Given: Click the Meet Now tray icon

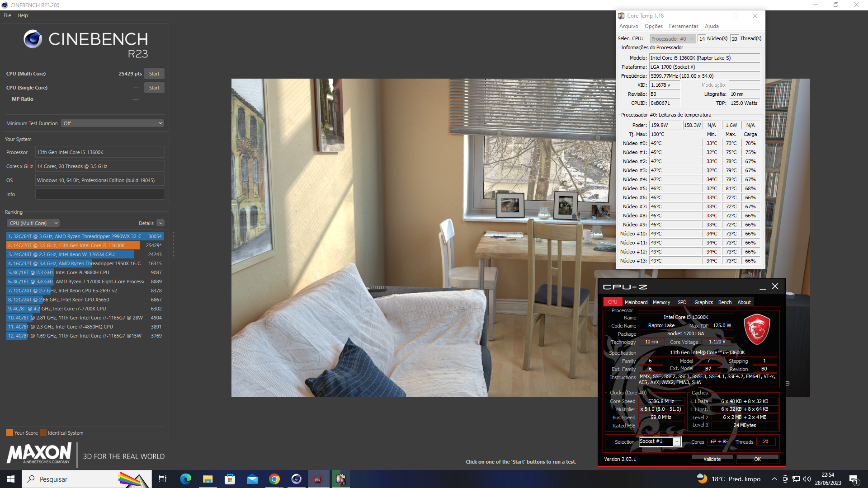Looking at the screenshot, I should [785, 479].
